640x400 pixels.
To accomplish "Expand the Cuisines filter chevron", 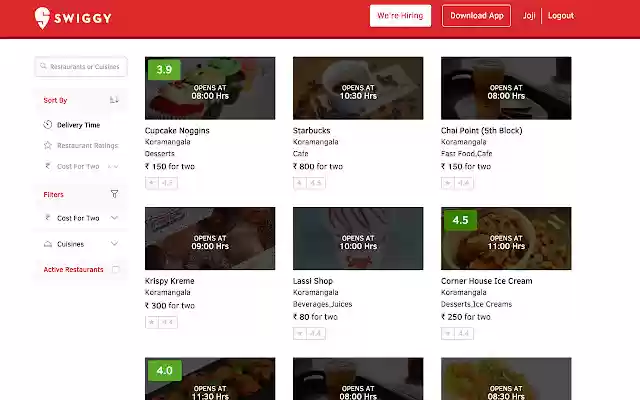I will (114, 244).
